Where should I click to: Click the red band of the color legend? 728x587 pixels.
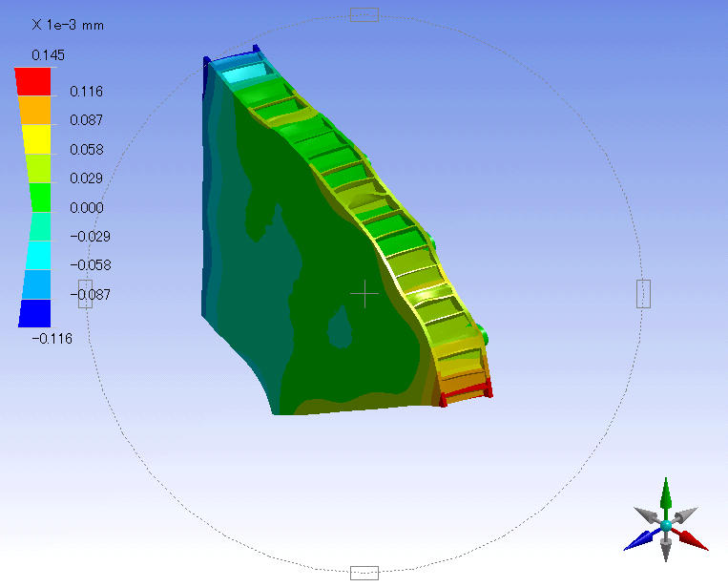(33, 82)
